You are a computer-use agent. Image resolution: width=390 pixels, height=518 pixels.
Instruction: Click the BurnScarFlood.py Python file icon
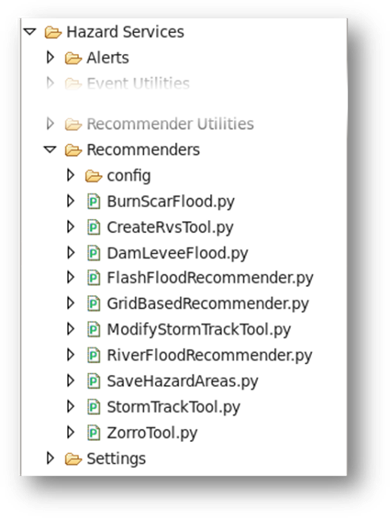(94, 202)
